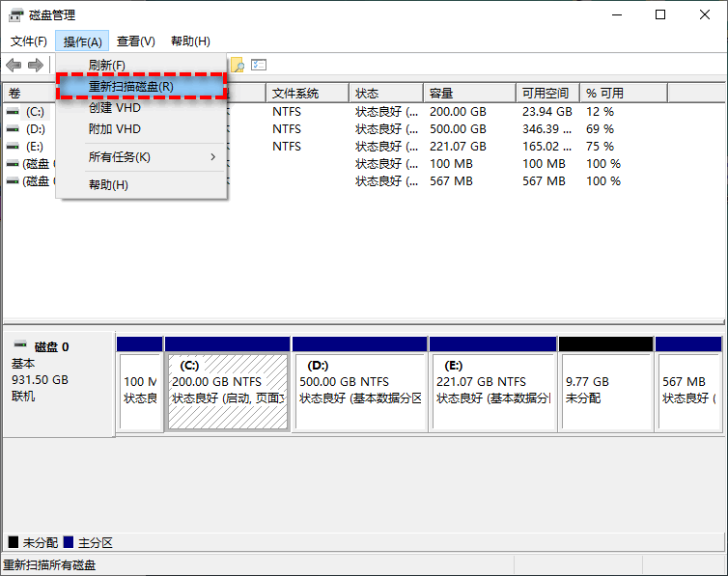
Task: Click the black 未分配 legend swatch
Action: pyautogui.click(x=14, y=541)
